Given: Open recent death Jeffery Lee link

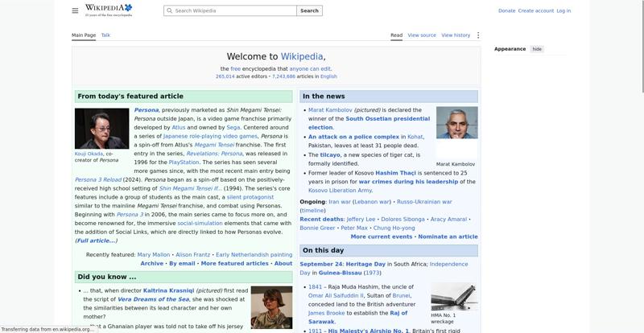Looking at the screenshot, I should (361, 220).
